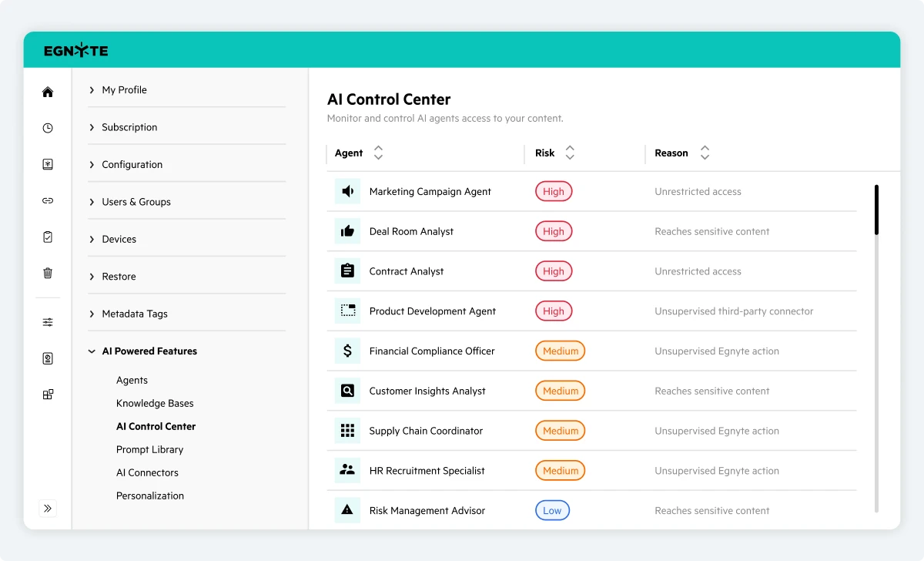Open HR Recruitment Specialist row name
This screenshot has width=924, height=561.
point(427,471)
